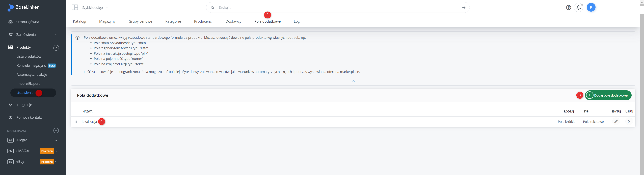The height and width of the screenshot is (175, 644).
Task: Expand Zamówienia menu chevron
Action: 56,35
